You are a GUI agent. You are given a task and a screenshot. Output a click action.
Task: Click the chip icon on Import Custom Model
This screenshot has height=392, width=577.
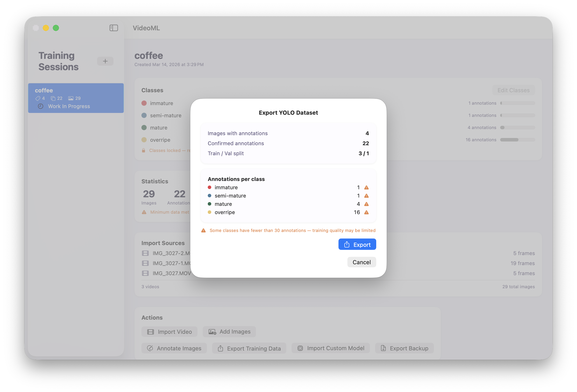point(300,348)
